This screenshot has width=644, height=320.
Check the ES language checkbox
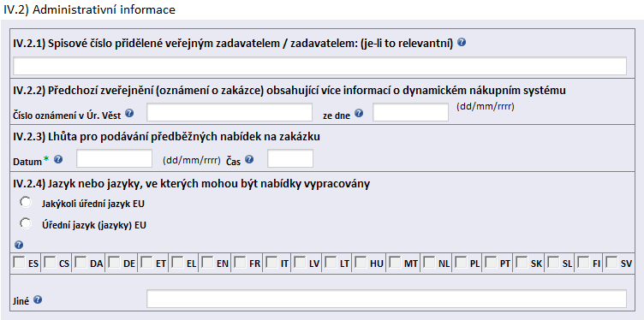19,262
